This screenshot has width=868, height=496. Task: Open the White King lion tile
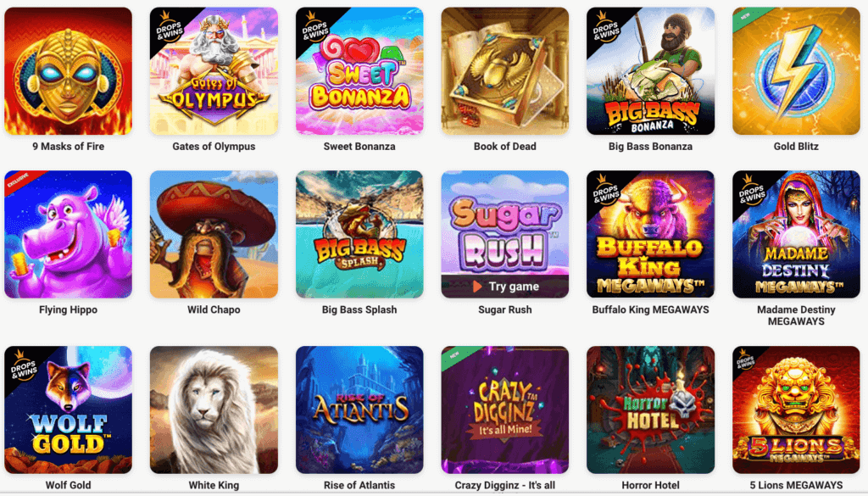[x=214, y=410]
